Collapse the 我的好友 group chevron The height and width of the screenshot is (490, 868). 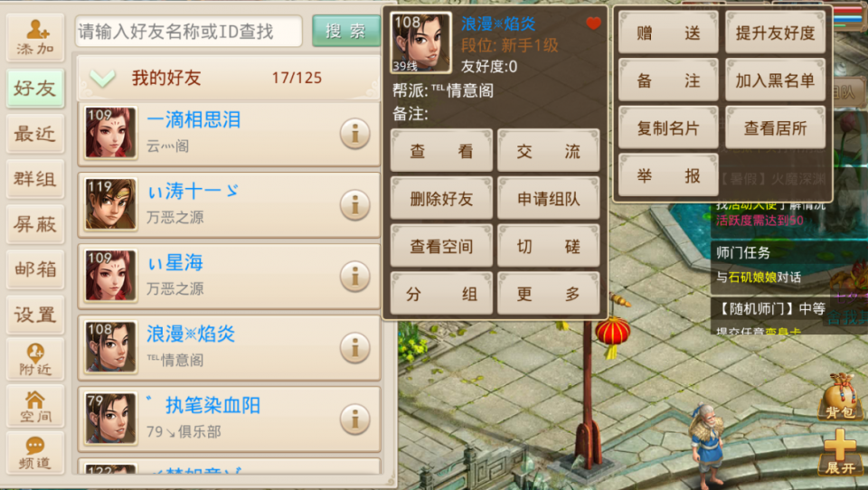pyautogui.click(x=102, y=78)
